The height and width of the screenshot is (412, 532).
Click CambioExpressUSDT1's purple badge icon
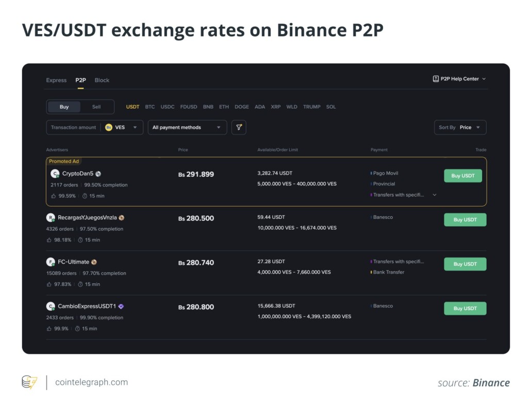(x=121, y=306)
